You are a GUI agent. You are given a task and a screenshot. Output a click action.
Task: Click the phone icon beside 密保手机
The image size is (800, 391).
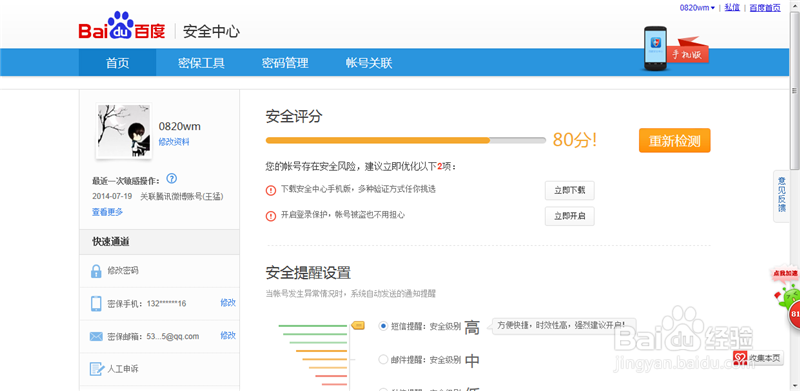click(x=96, y=303)
